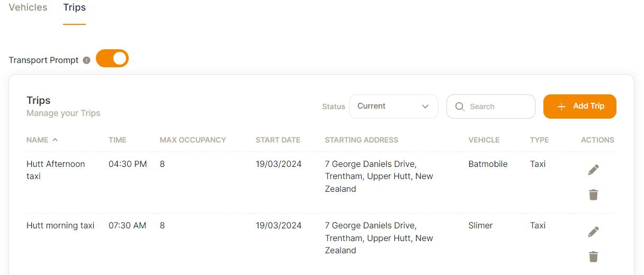644x275 pixels.
Task: Sort by the Time column header
Action: point(118,140)
